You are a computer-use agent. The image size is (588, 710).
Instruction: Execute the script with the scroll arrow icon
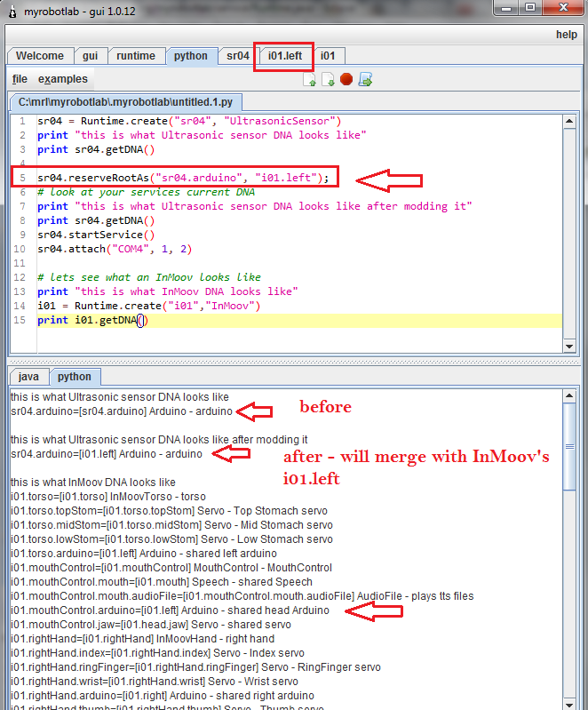click(x=365, y=79)
